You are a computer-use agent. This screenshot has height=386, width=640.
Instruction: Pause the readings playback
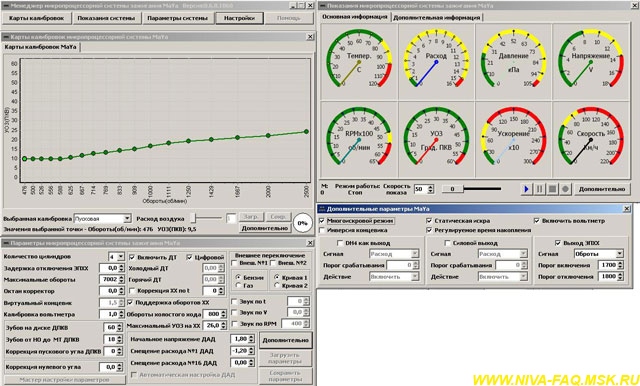click(540, 189)
